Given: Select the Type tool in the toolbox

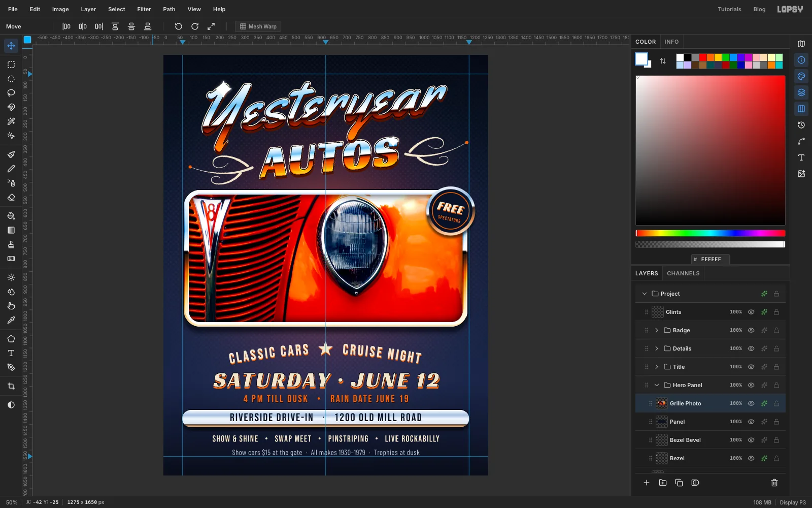Looking at the screenshot, I should pos(11,353).
